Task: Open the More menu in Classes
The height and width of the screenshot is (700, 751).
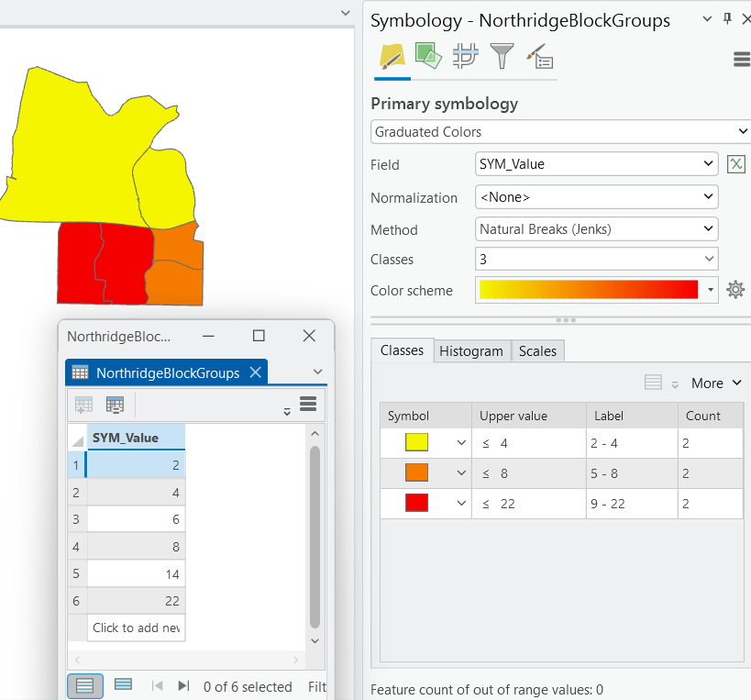Action: pos(714,383)
